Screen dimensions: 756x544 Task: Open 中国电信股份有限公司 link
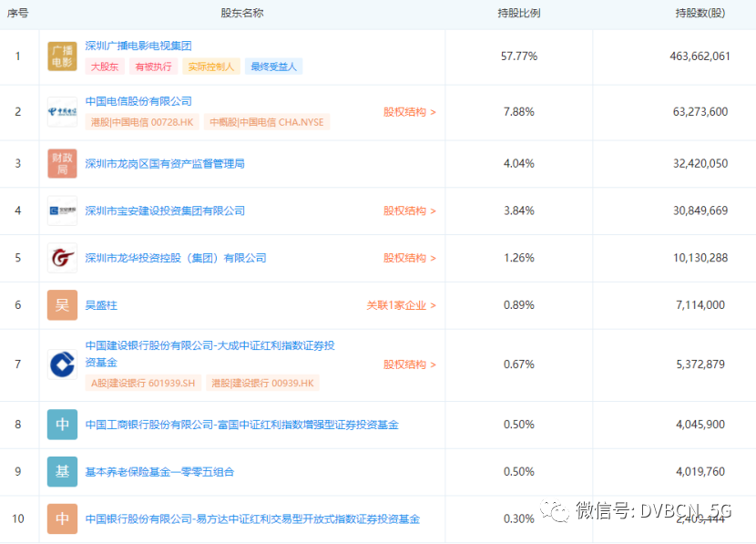pos(138,101)
